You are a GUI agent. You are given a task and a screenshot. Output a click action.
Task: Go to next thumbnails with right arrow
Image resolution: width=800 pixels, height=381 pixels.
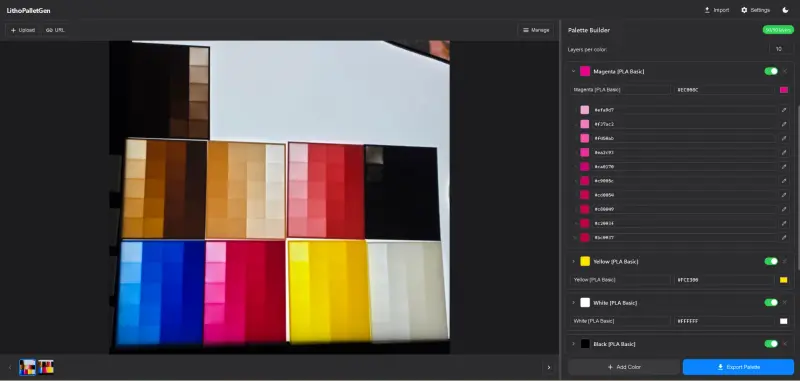[548, 367]
